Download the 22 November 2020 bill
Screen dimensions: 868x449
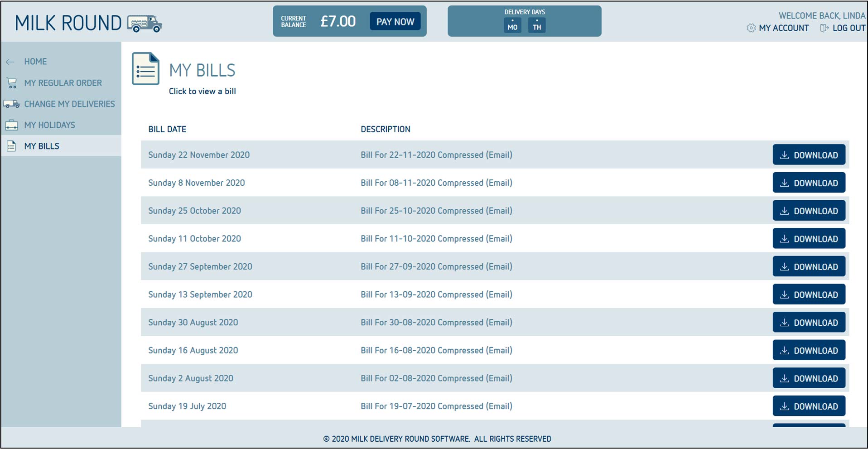[809, 155]
